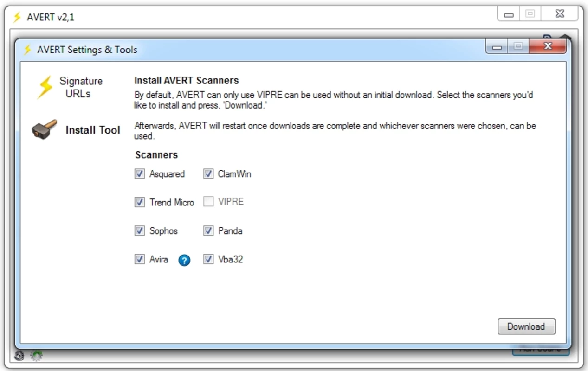Click the 'Afterwards, AVERT will restart' paragraph
Viewport: 588px width, 371px height.
335,131
